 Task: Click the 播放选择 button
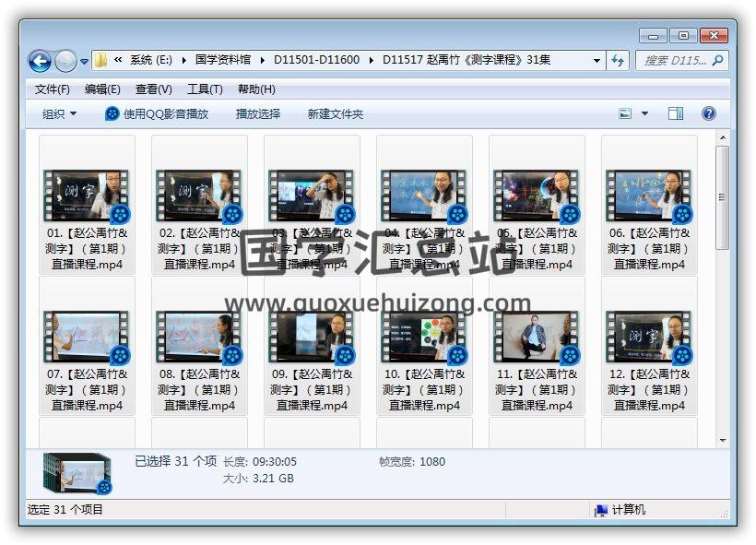click(258, 113)
